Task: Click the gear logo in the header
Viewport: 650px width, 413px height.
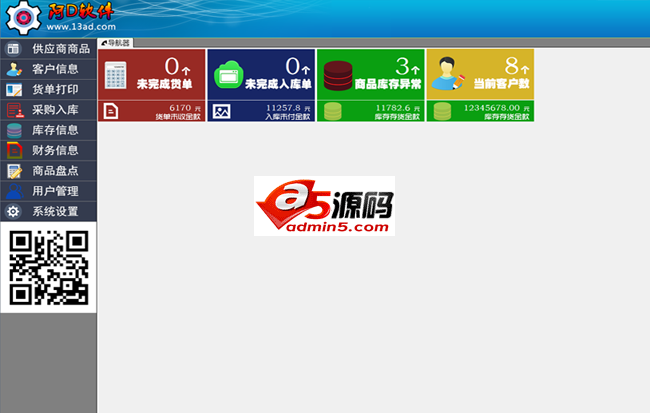Action: tap(23, 17)
